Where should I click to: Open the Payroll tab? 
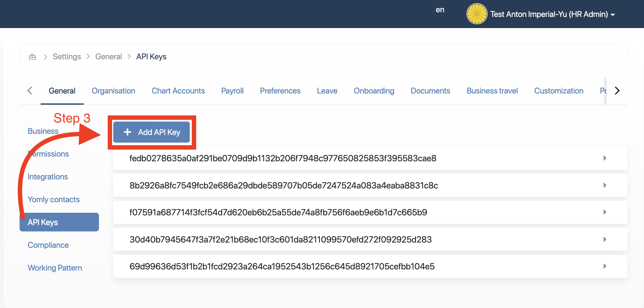[x=232, y=91]
